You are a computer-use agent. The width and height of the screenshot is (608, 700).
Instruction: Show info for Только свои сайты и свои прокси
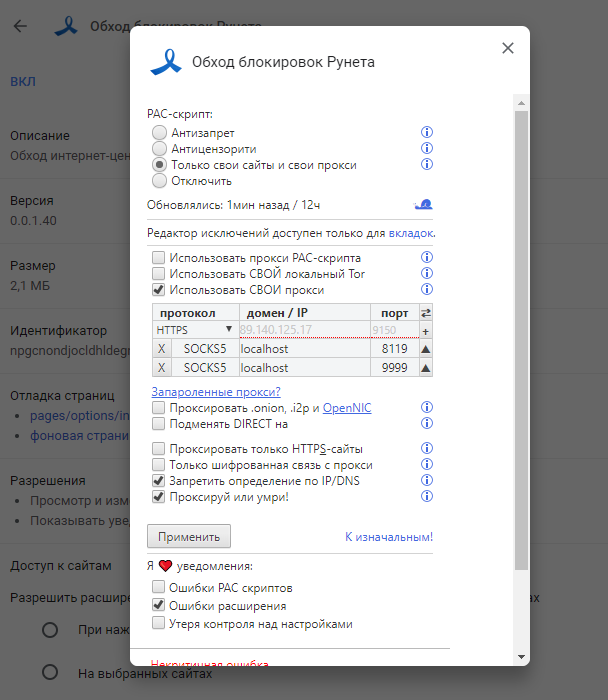point(427,164)
